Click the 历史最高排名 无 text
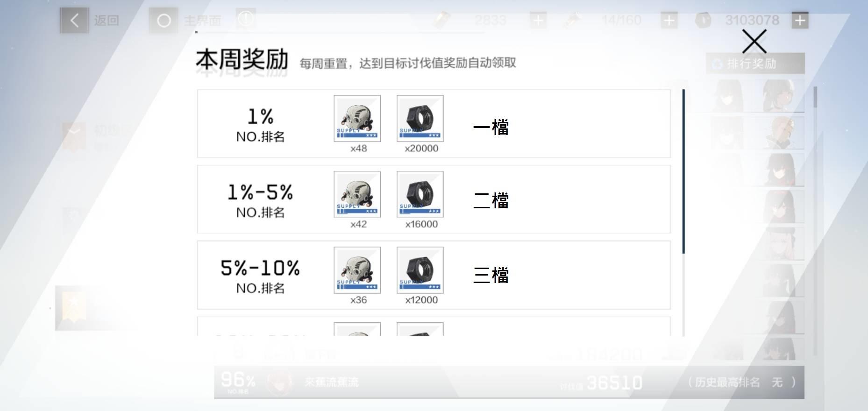868x411 pixels. (x=742, y=382)
